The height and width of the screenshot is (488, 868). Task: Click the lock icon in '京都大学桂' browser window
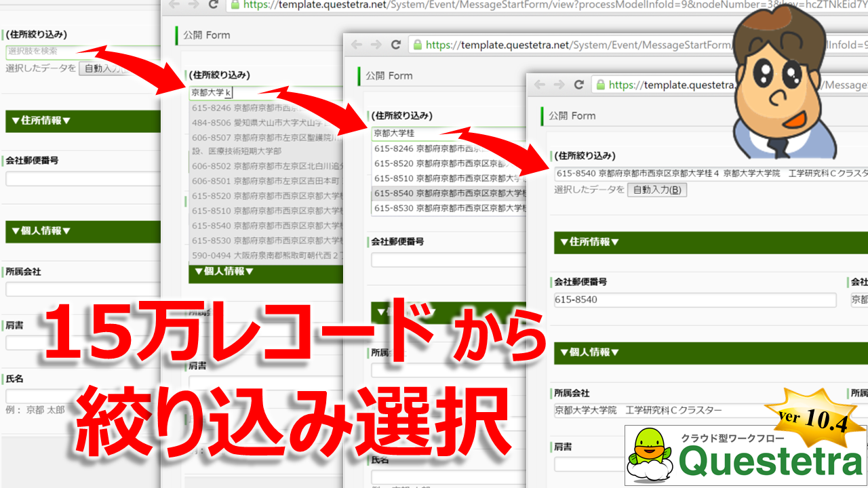(x=418, y=45)
